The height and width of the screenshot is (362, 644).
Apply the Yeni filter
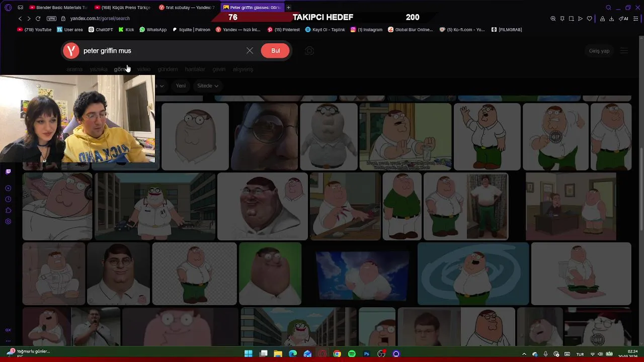click(x=181, y=85)
